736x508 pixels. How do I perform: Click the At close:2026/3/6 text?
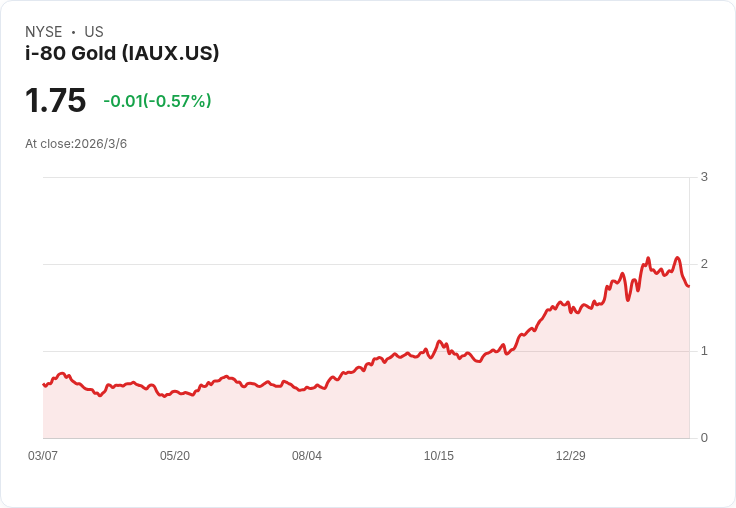[x=76, y=144]
